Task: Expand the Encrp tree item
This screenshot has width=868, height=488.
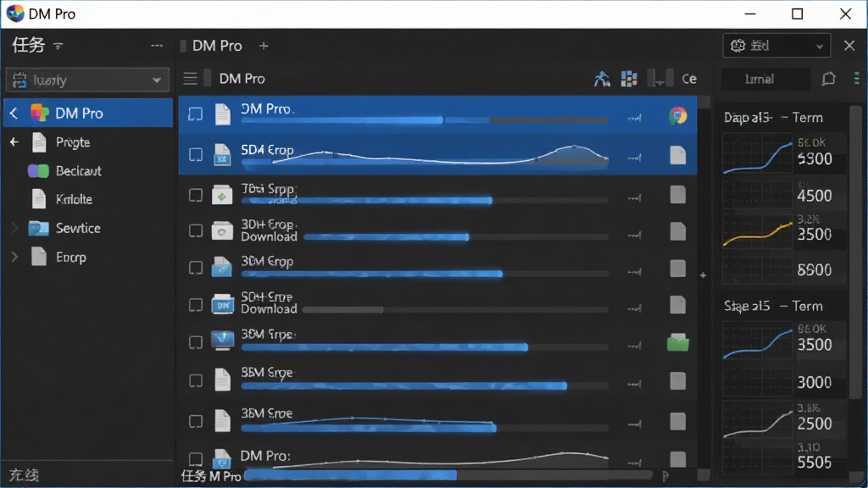Action: point(15,258)
